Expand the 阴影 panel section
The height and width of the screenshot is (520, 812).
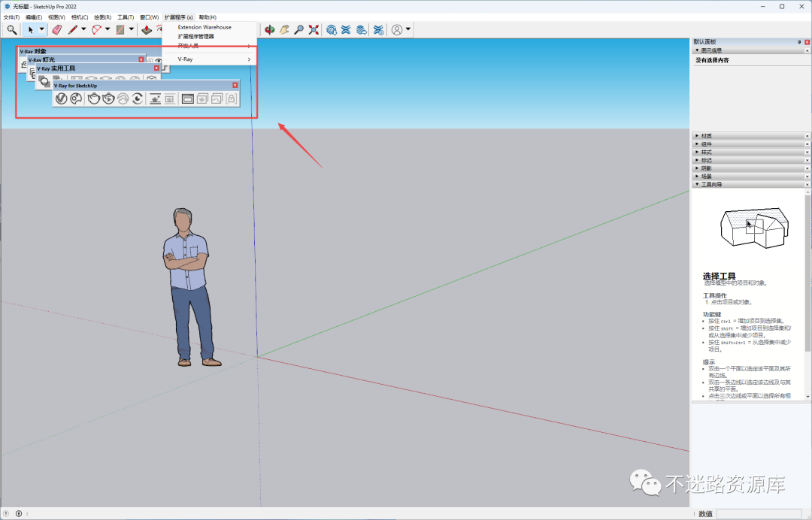pos(697,168)
